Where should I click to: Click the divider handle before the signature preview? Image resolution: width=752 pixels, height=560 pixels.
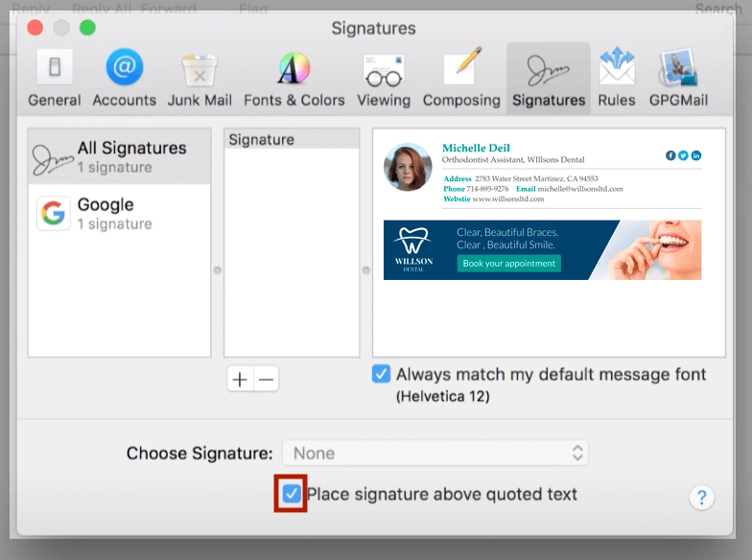[x=366, y=270]
